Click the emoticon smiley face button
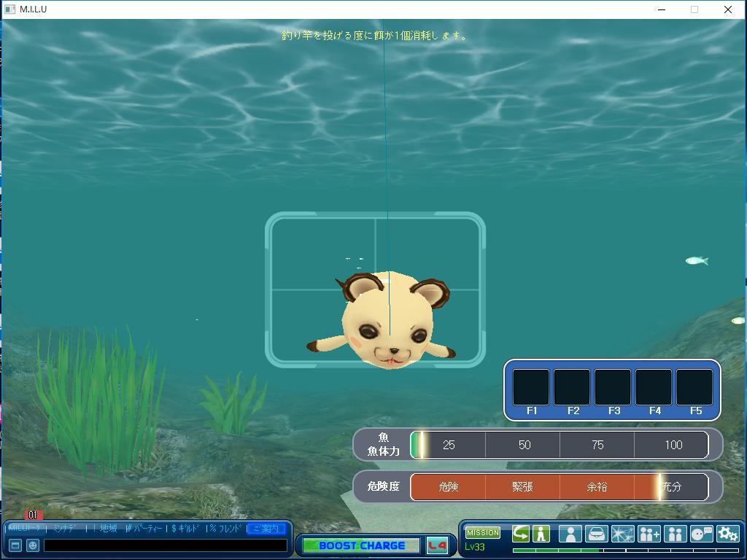 click(33, 545)
